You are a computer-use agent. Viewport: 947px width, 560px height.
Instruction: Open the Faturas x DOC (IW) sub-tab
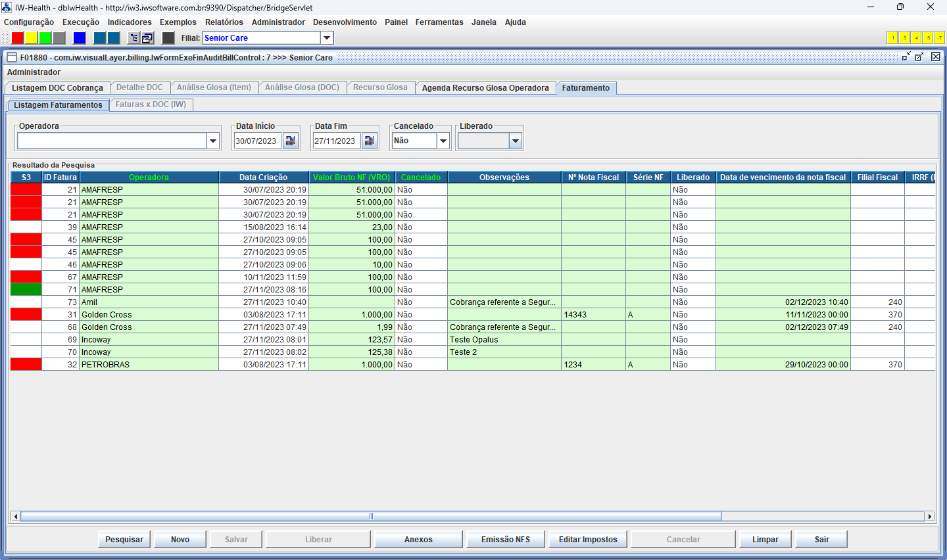(151, 105)
